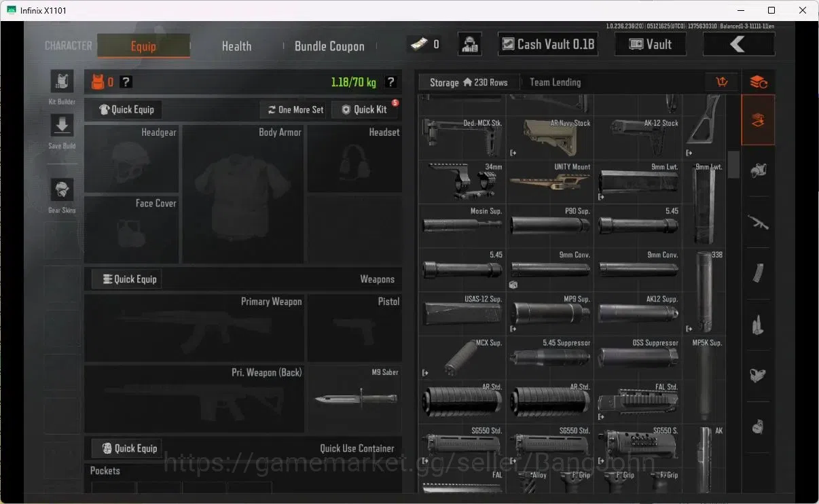819x504 pixels.
Task: Switch to the Equip tab
Action: 143,46
